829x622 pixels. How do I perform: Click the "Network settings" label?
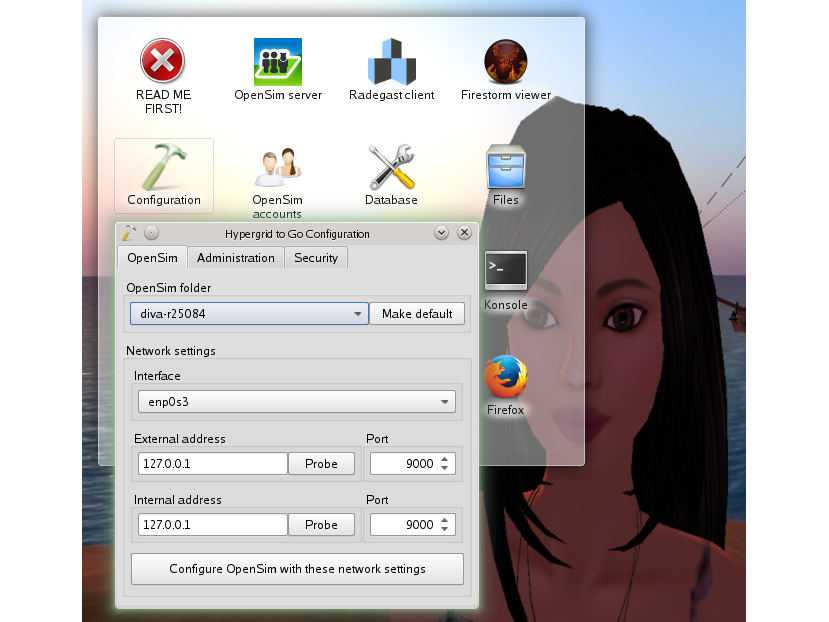171,351
